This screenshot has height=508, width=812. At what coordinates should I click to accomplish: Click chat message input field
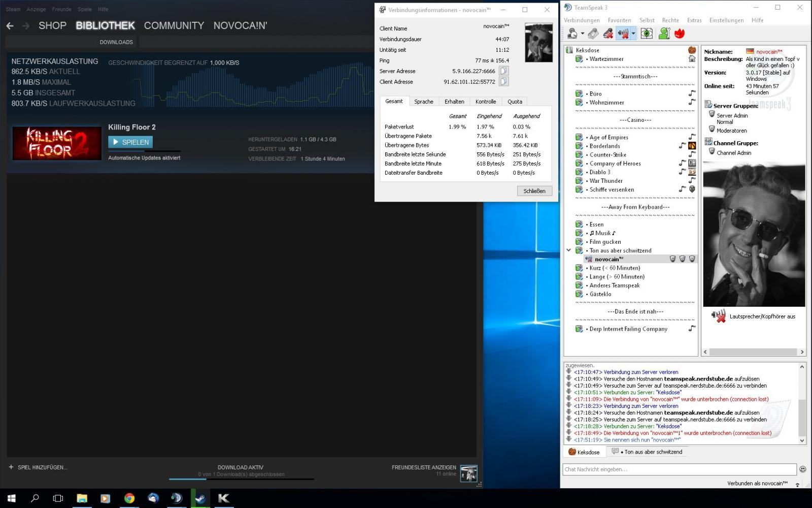coord(679,469)
